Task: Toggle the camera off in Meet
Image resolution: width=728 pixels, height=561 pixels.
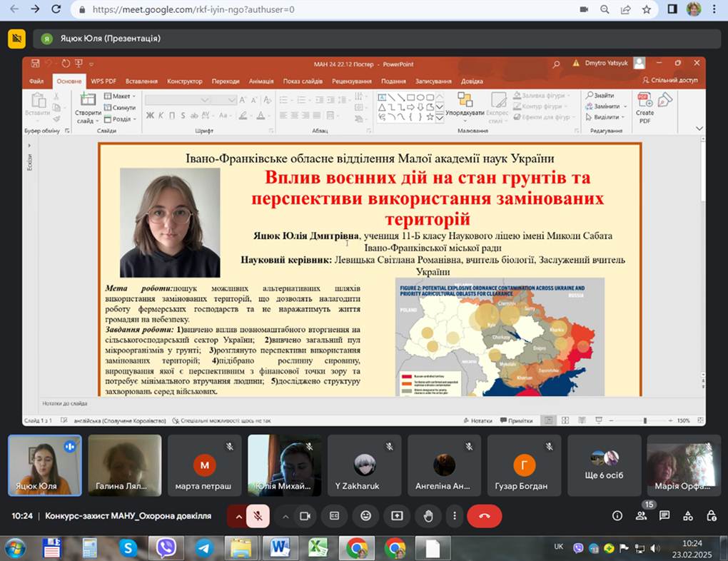Action: [x=304, y=515]
